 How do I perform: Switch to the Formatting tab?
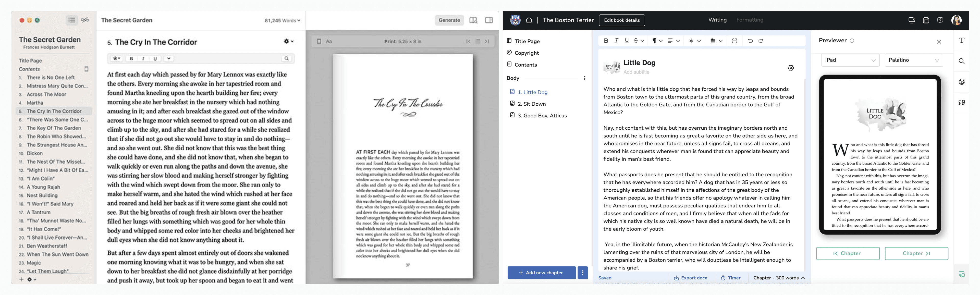750,20
